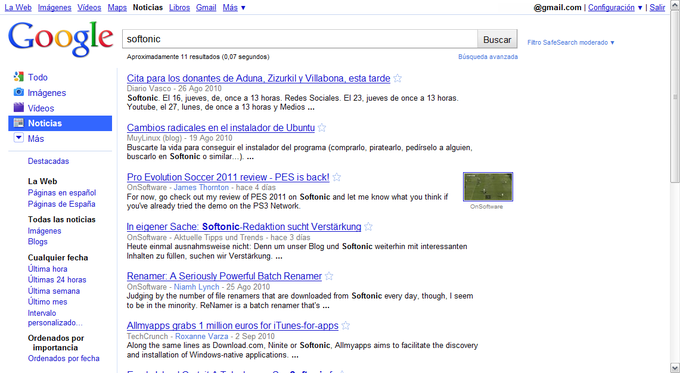Open the Más dropdown in top navigation bar

(x=234, y=7)
